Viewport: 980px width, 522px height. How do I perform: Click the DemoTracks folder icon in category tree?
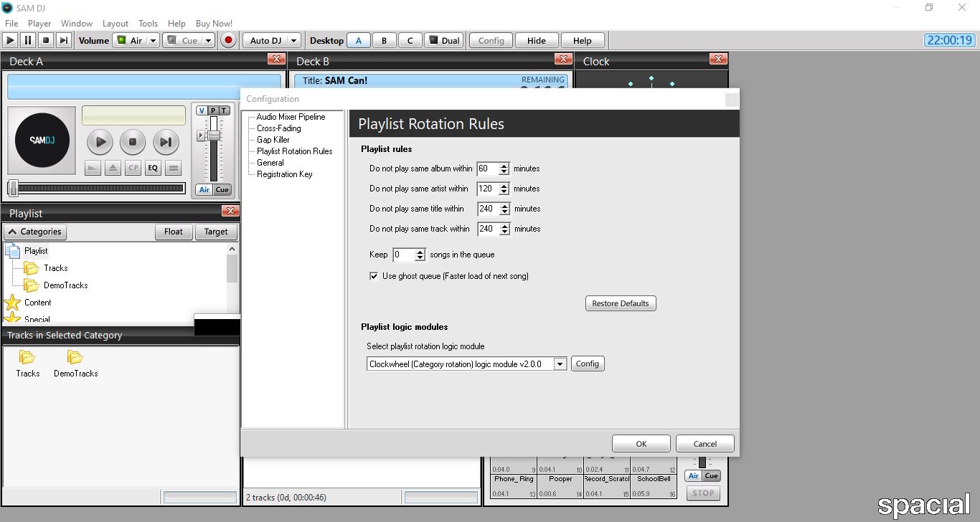[31, 285]
